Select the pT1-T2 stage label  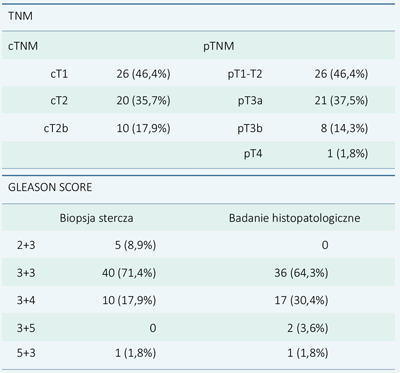coord(245,74)
